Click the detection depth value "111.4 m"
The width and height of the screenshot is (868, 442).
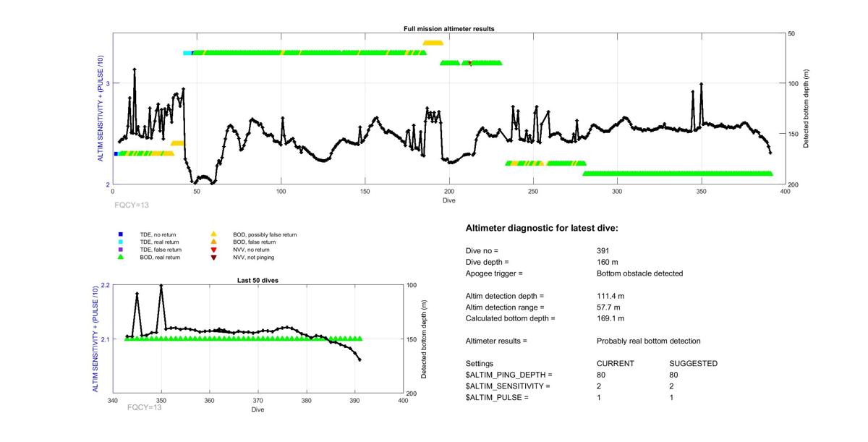click(x=611, y=296)
